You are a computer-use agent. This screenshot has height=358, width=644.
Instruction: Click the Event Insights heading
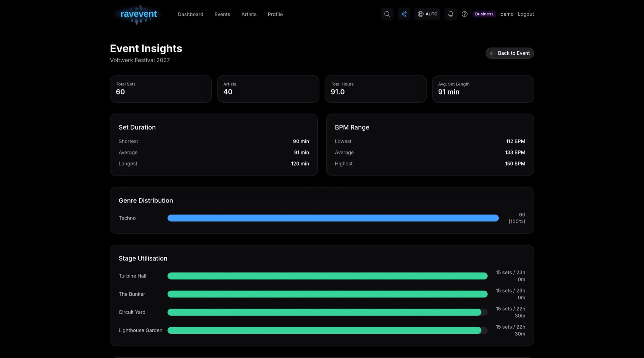146,48
